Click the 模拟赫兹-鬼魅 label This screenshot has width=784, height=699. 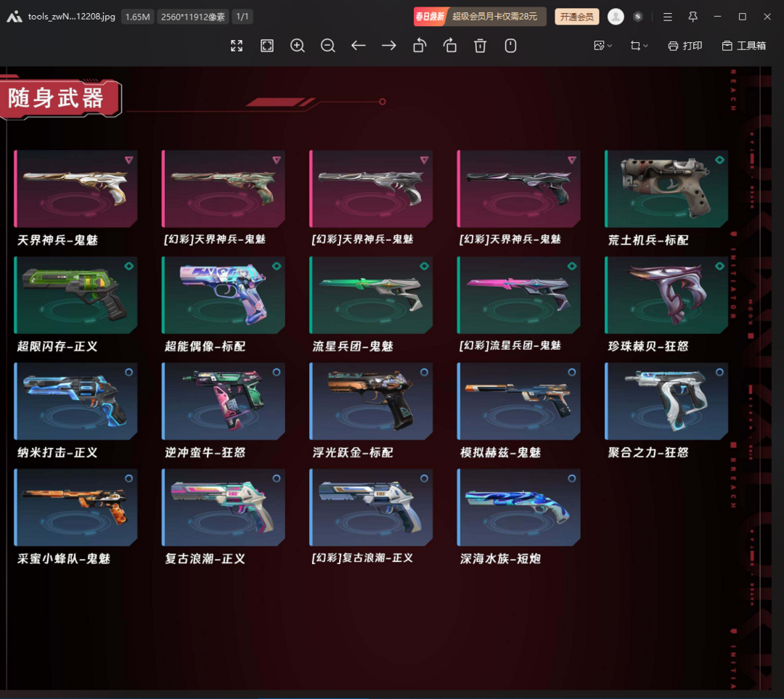500,452
